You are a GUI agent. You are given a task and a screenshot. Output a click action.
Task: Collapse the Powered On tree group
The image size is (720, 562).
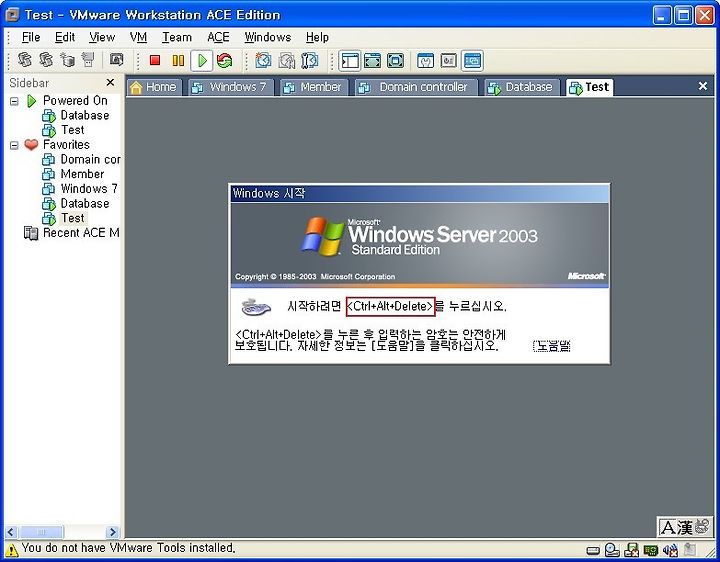[x=14, y=101]
